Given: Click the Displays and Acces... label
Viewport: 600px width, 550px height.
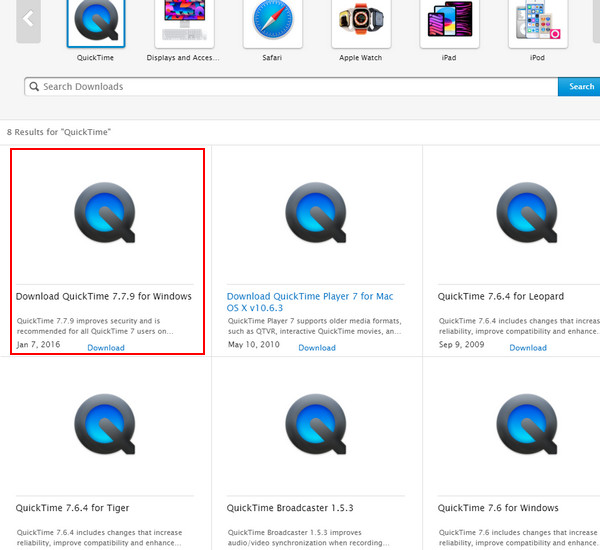Looking at the screenshot, I should click(183, 58).
